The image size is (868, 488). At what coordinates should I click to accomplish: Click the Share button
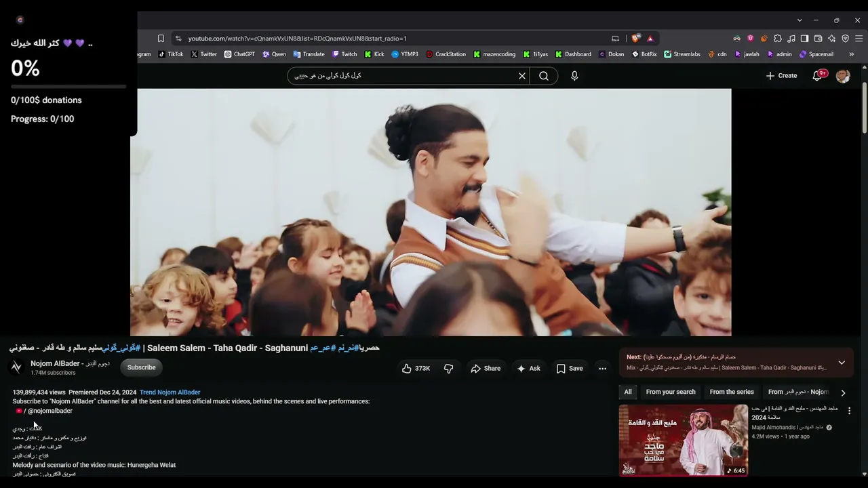point(486,368)
